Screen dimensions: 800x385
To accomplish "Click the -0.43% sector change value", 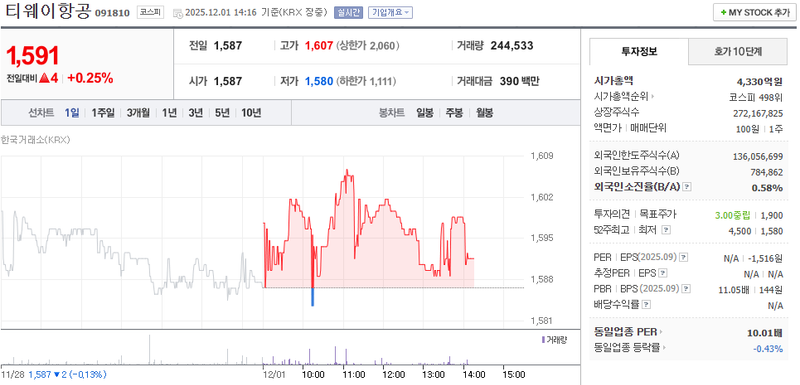I will point(768,349).
